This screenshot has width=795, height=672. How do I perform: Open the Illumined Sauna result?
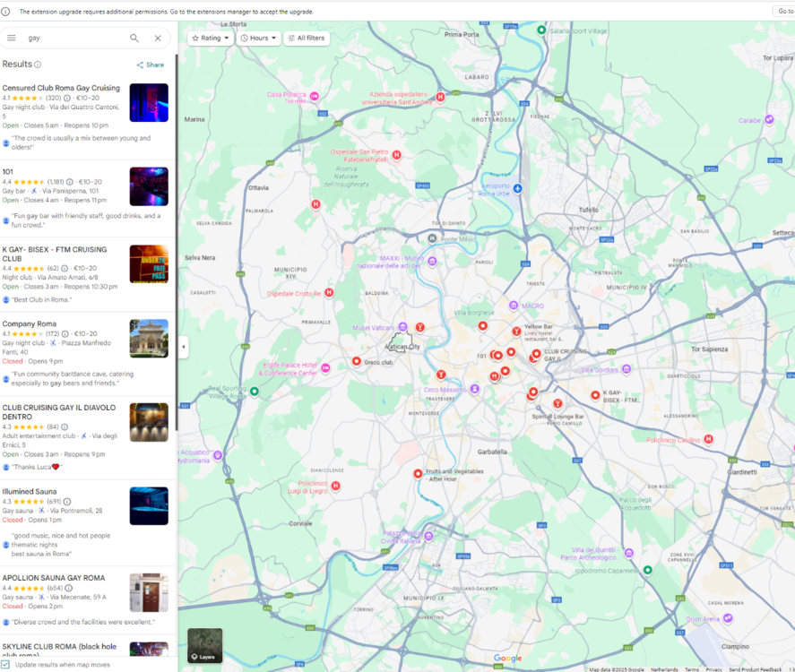pyautogui.click(x=30, y=492)
